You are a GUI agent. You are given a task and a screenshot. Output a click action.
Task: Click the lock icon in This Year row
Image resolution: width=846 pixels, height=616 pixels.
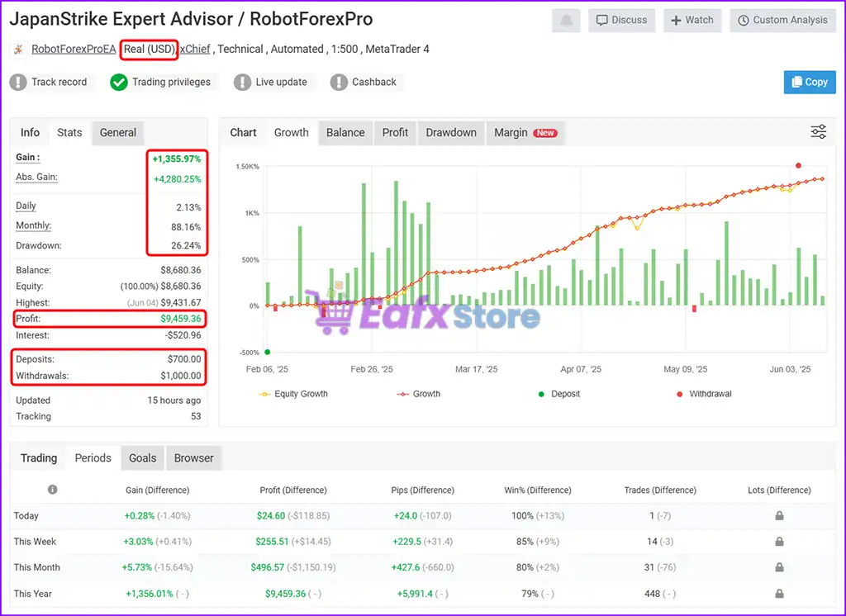pyautogui.click(x=779, y=594)
